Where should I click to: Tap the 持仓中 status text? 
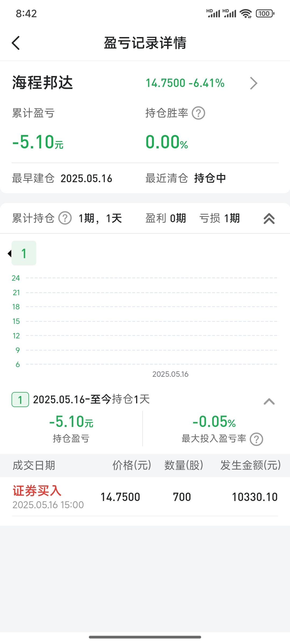pyautogui.click(x=210, y=178)
